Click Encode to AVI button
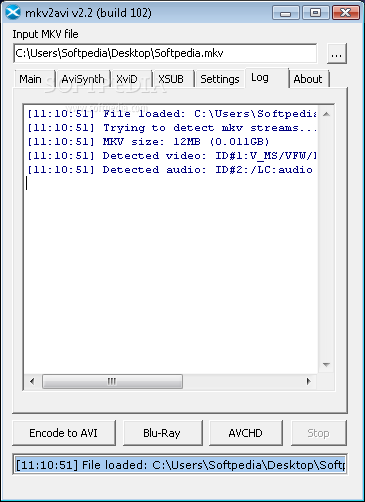This screenshot has width=365, height=502. [x=64, y=433]
